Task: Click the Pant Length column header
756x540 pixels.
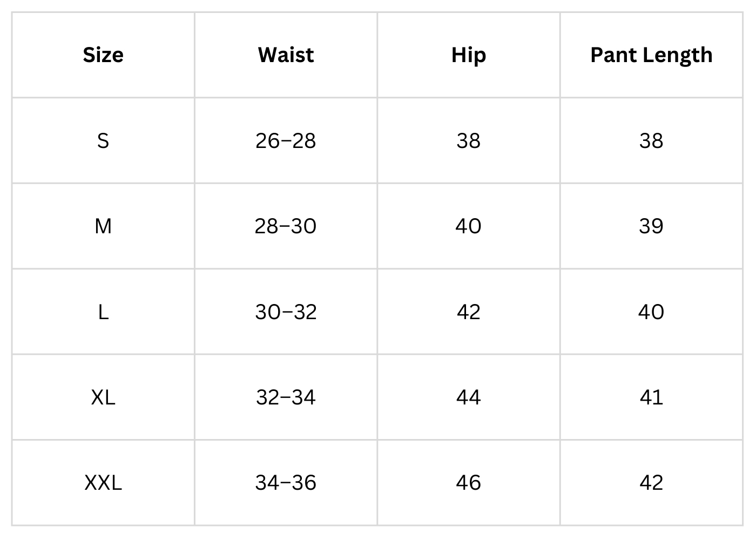Action: [651, 55]
